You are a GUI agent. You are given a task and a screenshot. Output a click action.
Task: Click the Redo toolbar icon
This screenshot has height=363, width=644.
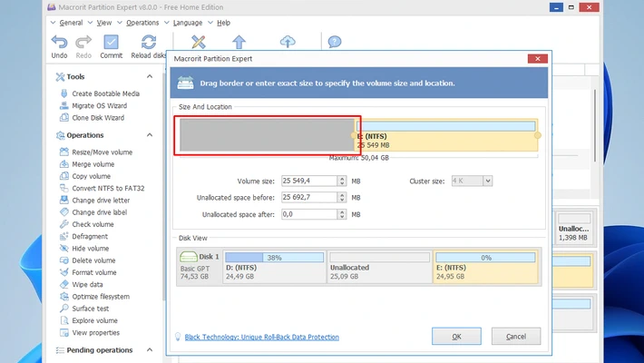click(x=83, y=42)
